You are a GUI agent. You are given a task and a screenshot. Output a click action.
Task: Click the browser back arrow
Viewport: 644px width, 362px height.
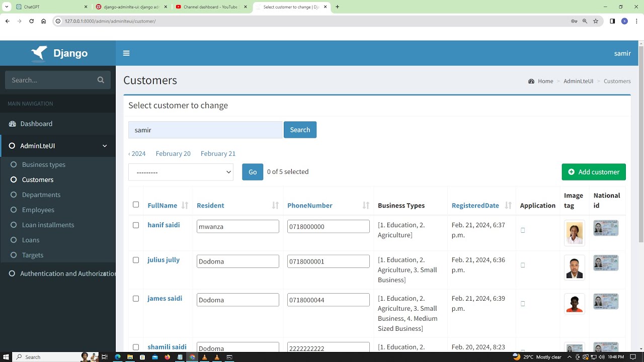[7, 21]
